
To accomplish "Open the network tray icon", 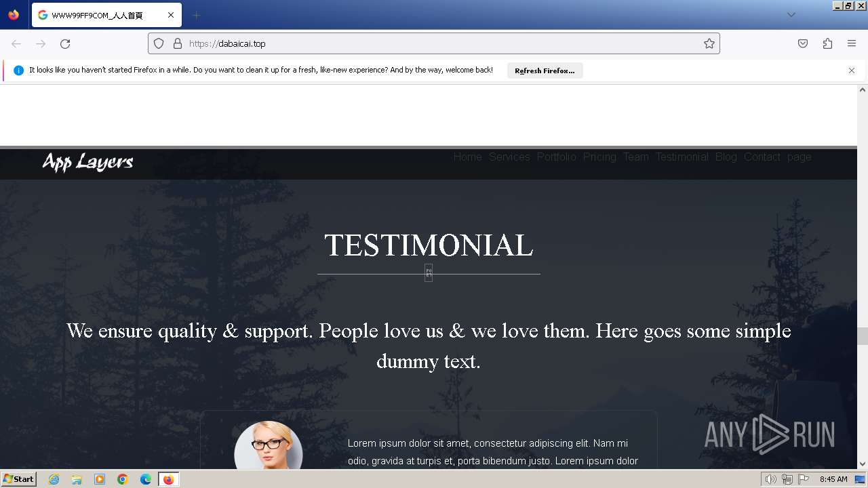I will coord(787,479).
